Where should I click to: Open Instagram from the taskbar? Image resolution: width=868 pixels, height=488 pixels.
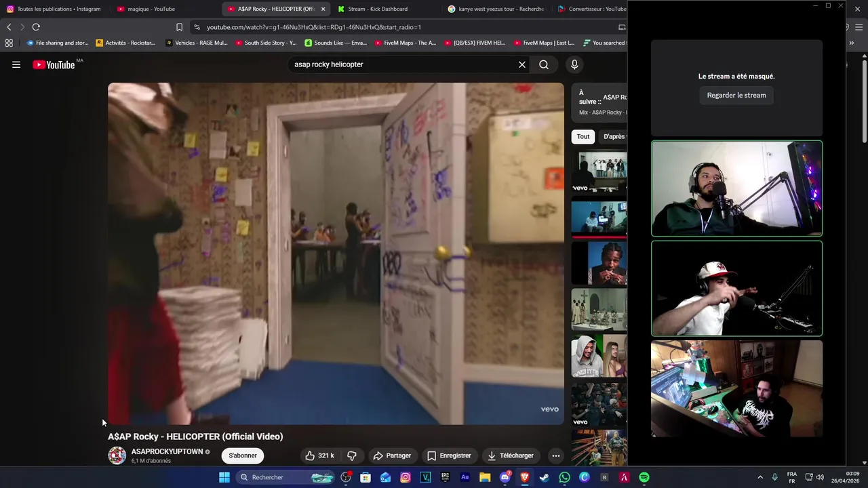click(x=406, y=477)
